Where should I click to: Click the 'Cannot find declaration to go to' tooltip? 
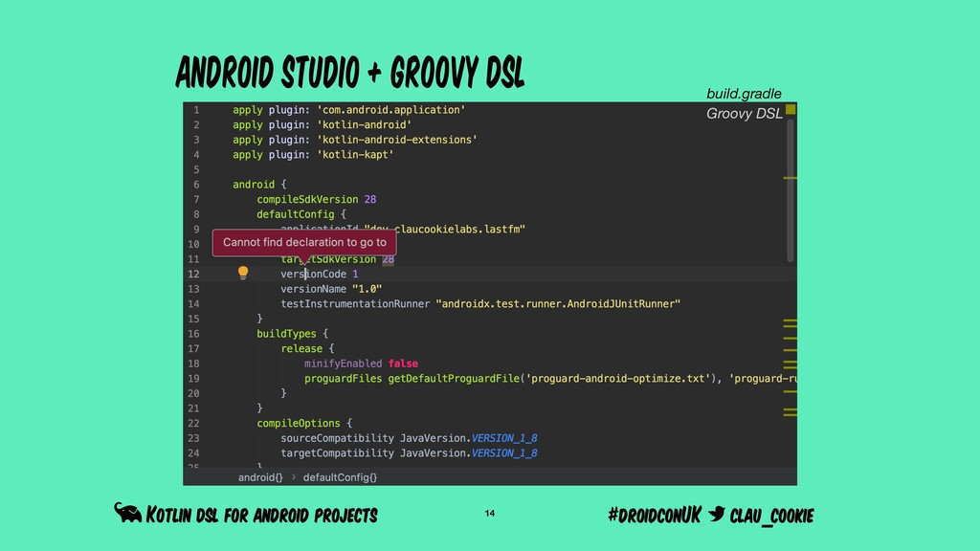point(304,242)
